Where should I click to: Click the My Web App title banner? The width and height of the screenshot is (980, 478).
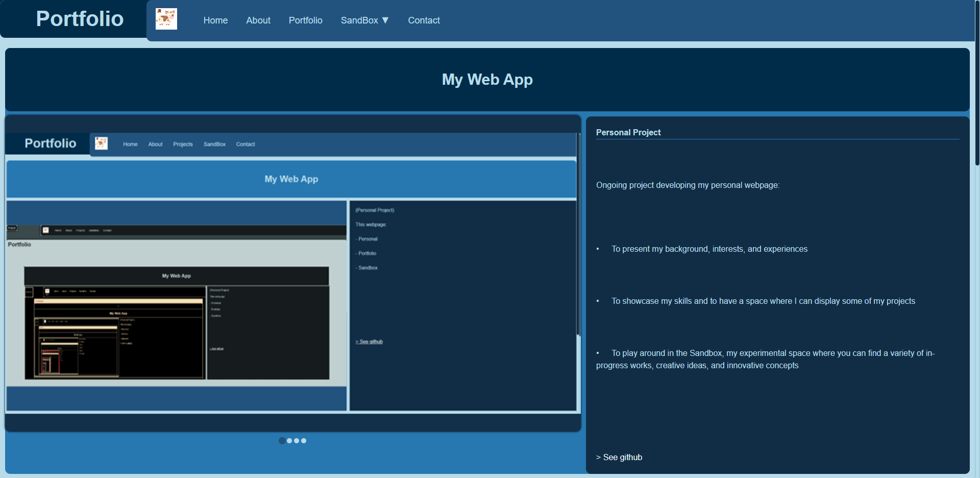click(487, 80)
